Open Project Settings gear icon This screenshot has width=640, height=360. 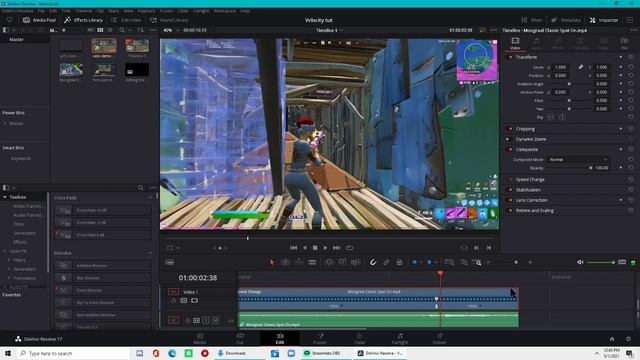[x=628, y=339]
